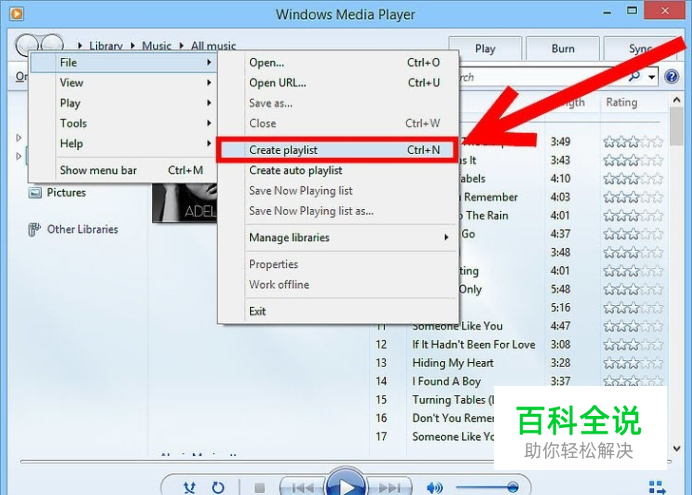Click the search input field
This screenshot has width=692, height=495.
click(543, 77)
